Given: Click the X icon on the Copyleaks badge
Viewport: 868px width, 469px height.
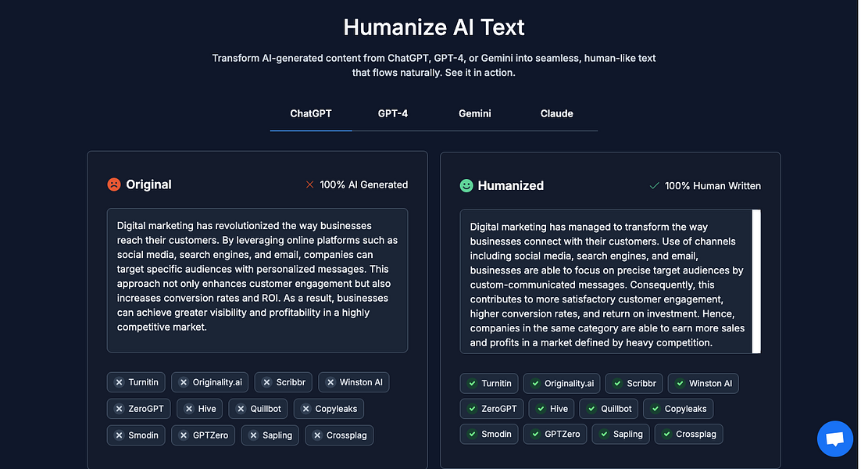Looking at the screenshot, I should (x=307, y=408).
